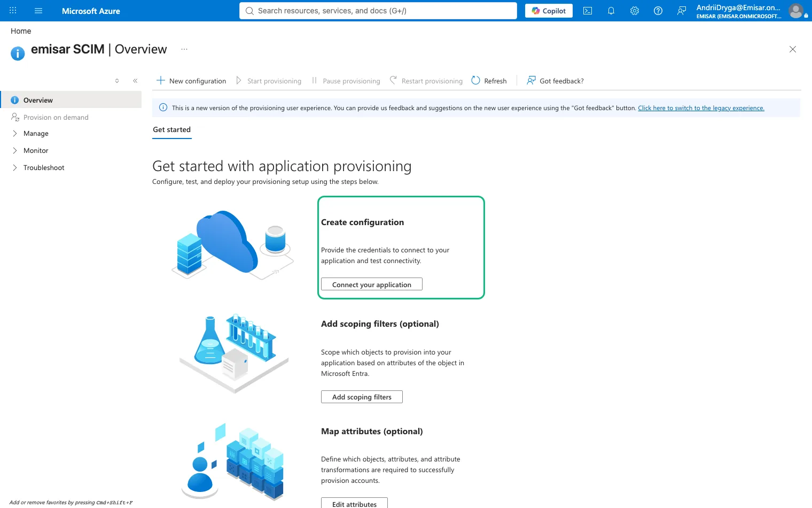Click Connect your application button
The image size is (812, 508).
(x=372, y=284)
